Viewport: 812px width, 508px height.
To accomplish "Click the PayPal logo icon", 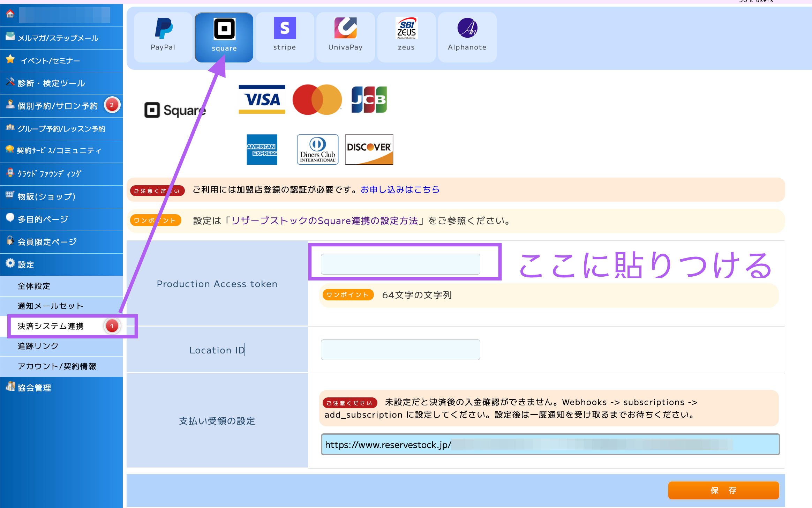I will [x=163, y=28].
